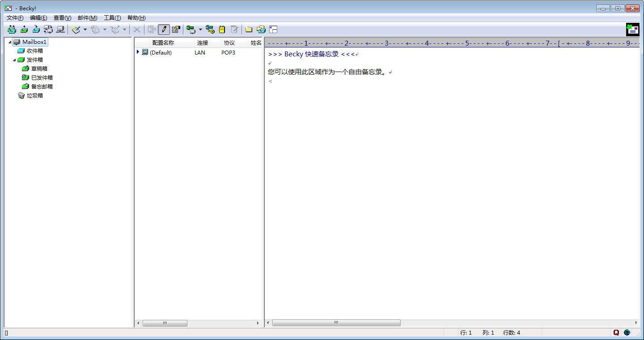Click the 行数: 4 status bar entry
This screenshot has height=340, width=644.
(x=512, y=332)
